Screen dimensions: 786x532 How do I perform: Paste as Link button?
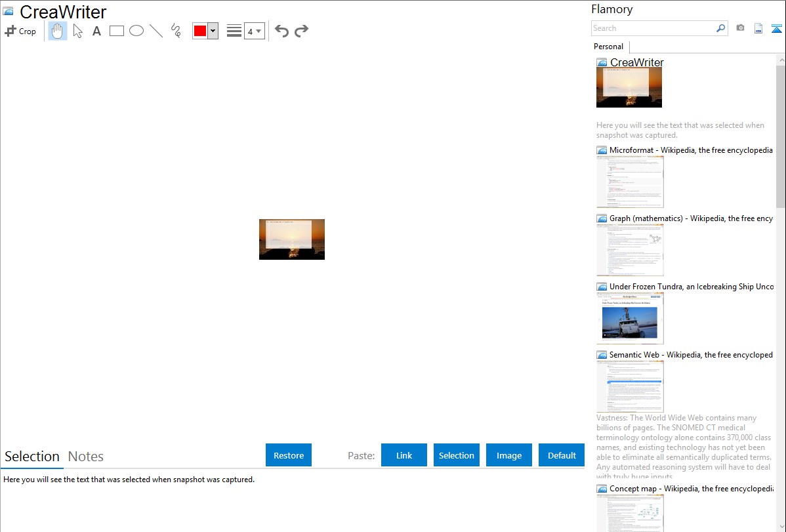coord(404,455)
